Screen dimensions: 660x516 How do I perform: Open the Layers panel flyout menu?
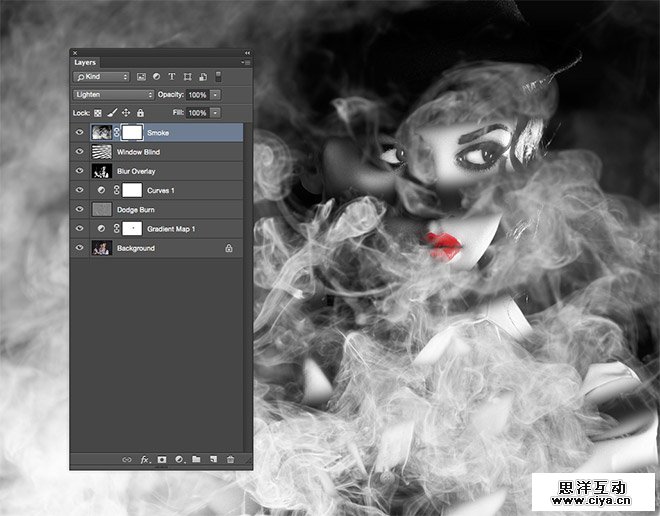click(x=246, y=62)
